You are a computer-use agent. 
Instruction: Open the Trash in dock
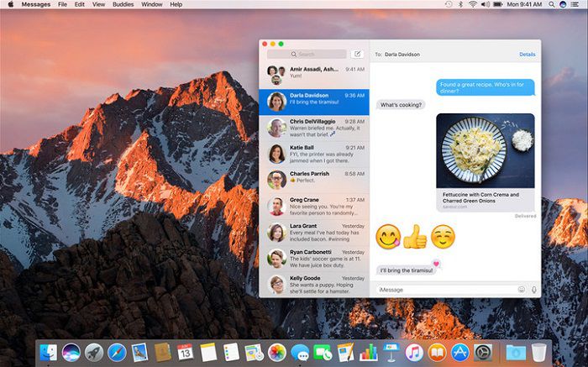[539, 353]
